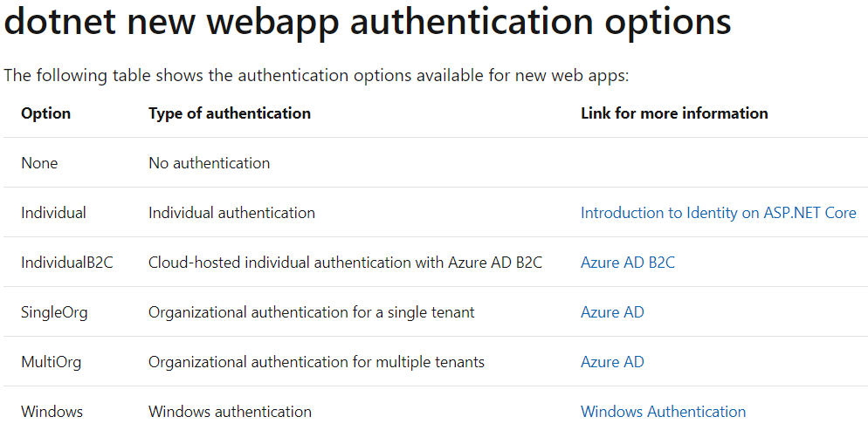This screenshot has height=444, width=868.
Task: Click the multiple tenants organizational authentication description
Action: (316, 362)
